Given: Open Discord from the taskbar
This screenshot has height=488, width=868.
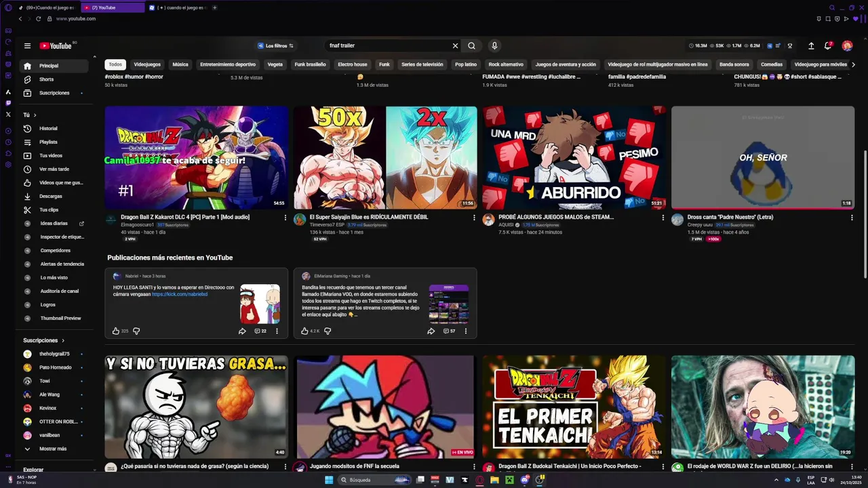Looking at the screenshot, I should pos(524,480).
